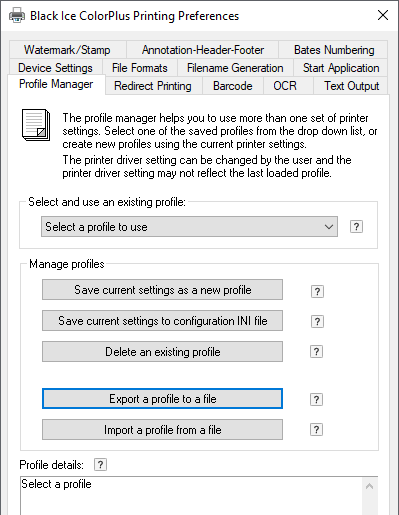This screenshot has height=515, width=399.
Task: Click Save current settings as a new profile
Action: click(162, 290)
